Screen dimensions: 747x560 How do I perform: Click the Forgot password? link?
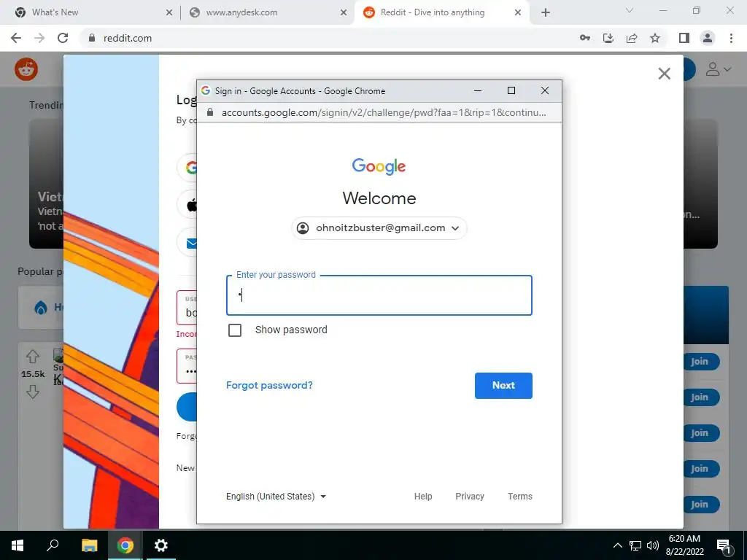coord(269,385)
